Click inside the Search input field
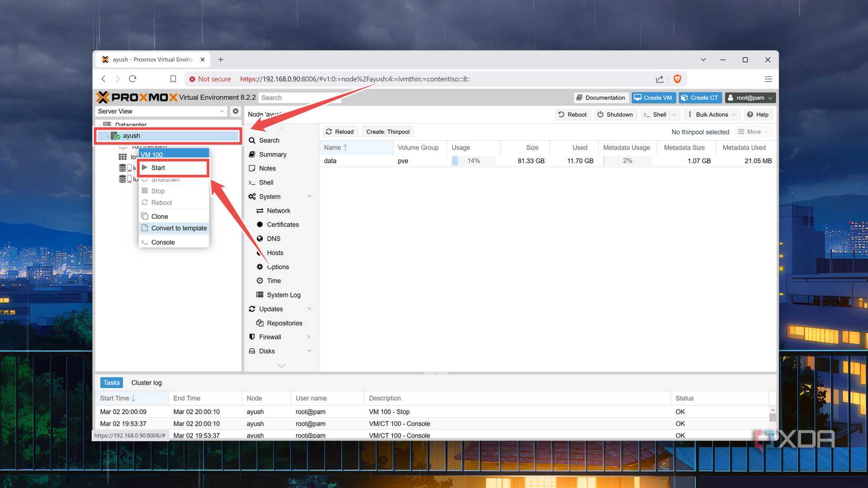868x488 pixels. pyautogui.click(x=300, y=97)
